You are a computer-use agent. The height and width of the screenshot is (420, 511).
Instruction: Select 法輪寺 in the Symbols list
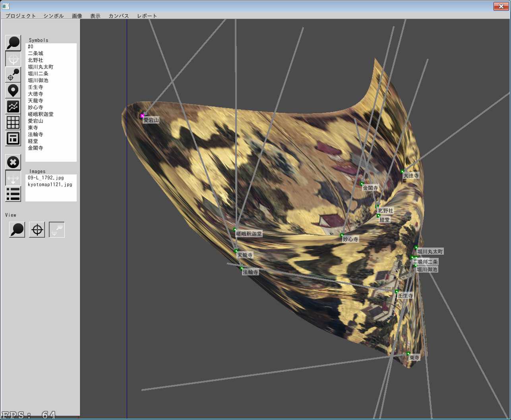click(x=51, y=134)
